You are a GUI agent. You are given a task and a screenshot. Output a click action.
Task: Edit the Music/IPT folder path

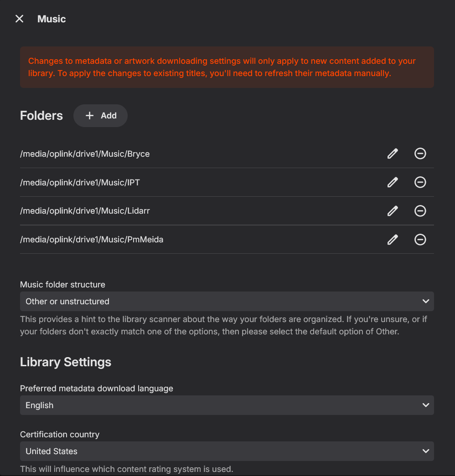pyautogui.click(x=393, y=182)
